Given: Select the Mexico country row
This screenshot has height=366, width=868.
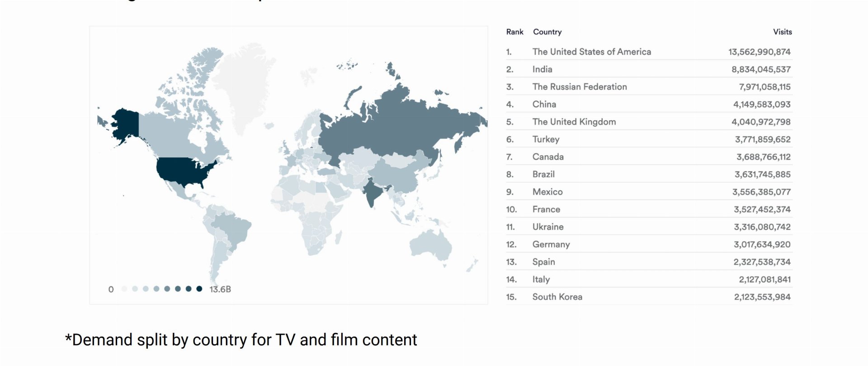Looking at the screenshot, I should (x=649, y=192).
